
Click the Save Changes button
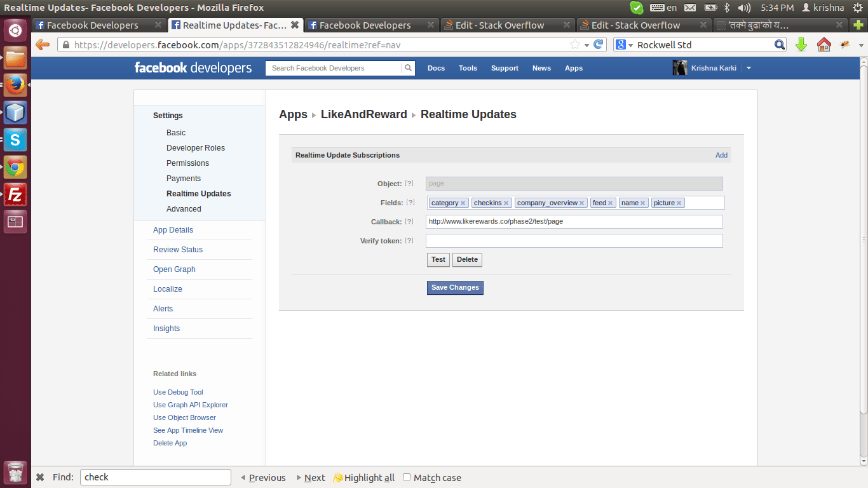click(455, 288)
